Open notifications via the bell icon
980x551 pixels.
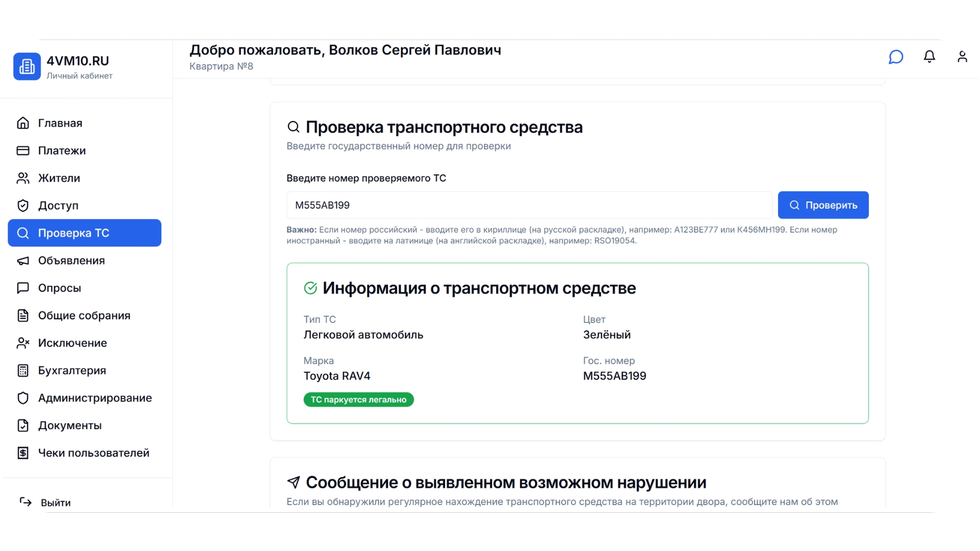pyautogui.click(x=929, y=57)
